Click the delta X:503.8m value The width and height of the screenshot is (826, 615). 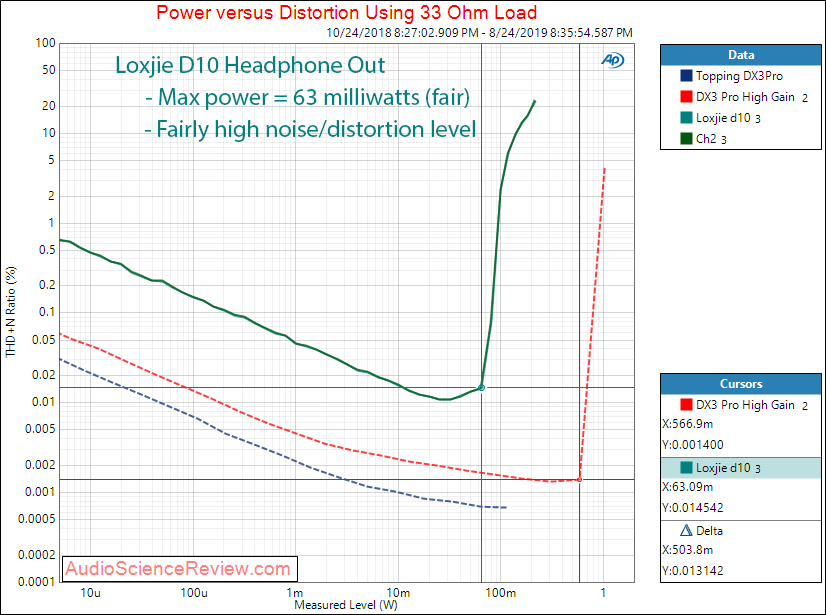coord(687,550)
